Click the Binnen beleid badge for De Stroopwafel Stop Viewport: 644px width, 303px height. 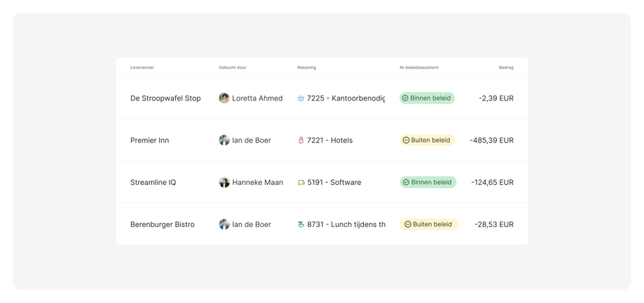click(x=427, y=98)
